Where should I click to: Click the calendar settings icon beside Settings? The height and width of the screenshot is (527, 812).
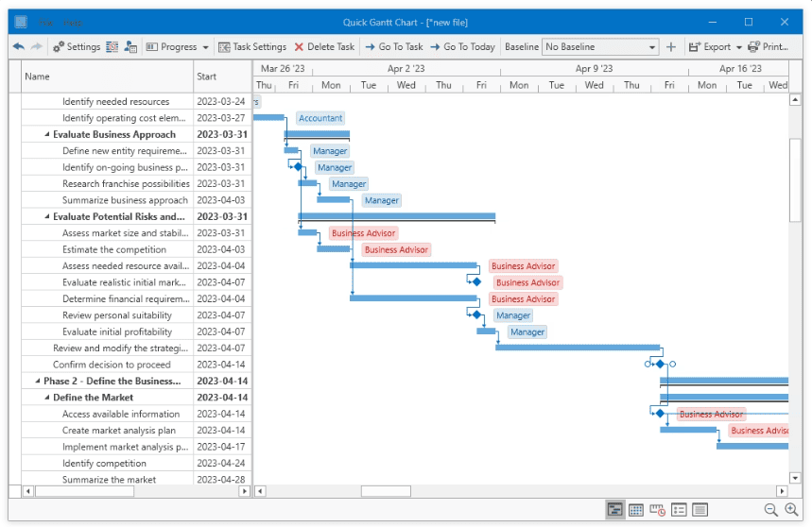coord(112,46)
